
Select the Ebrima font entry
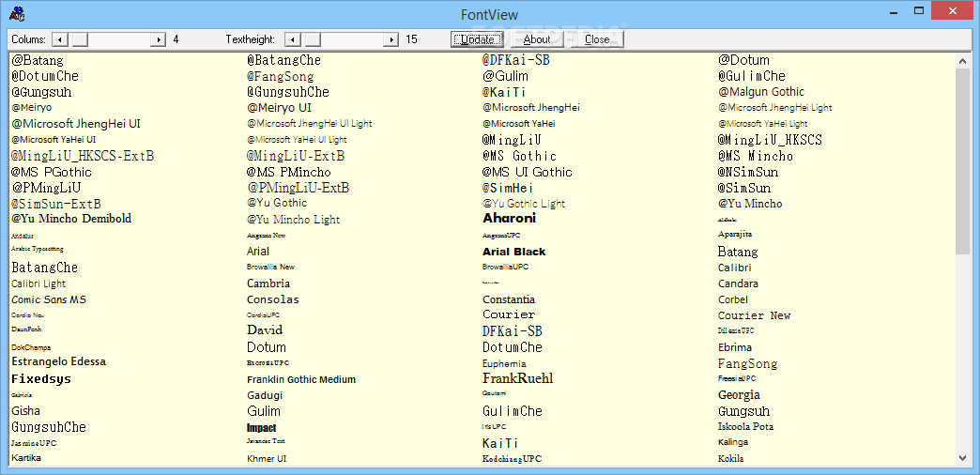tap(735, 347)
